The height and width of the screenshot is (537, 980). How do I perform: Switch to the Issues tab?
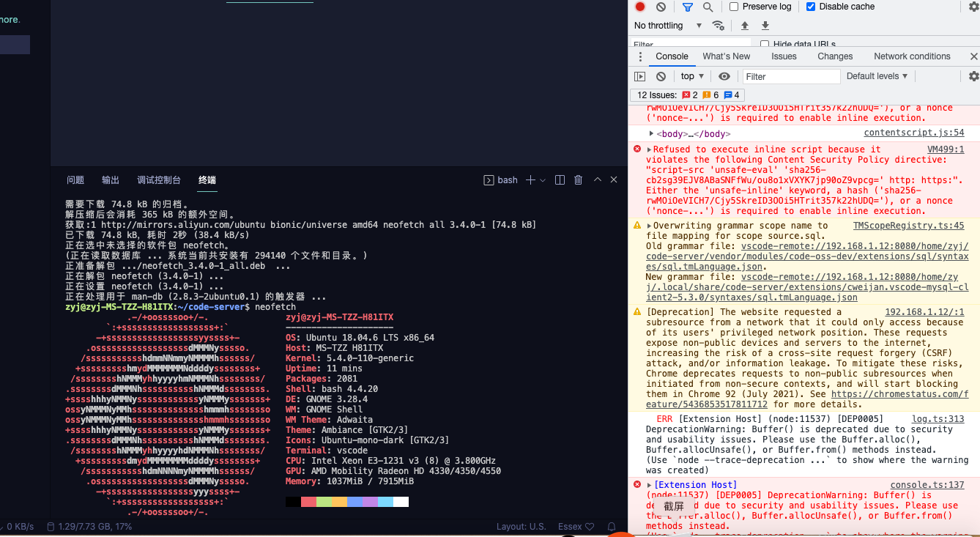[784, 56]
